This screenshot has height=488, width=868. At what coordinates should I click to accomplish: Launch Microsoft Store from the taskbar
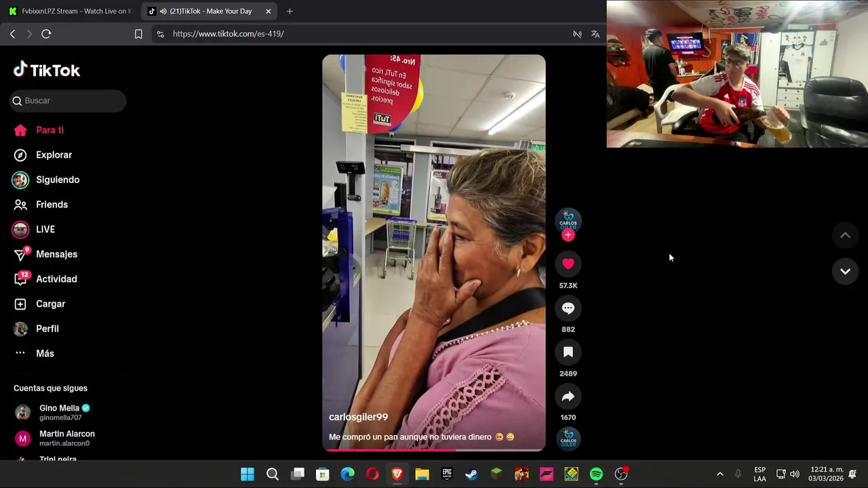tap(323, 474)
